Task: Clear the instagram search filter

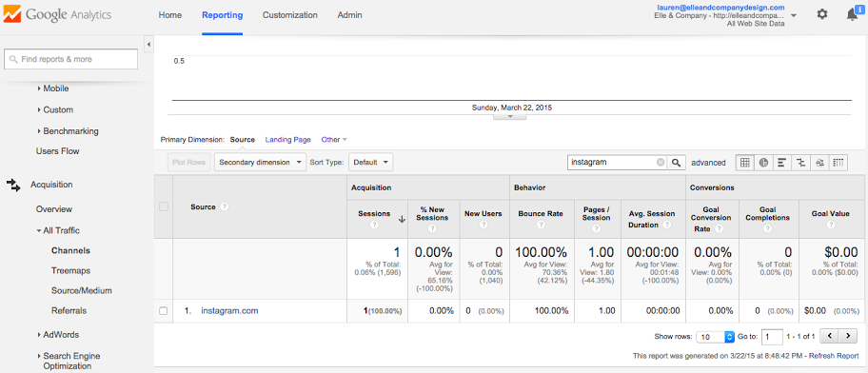Action: [x=660, y=162]
